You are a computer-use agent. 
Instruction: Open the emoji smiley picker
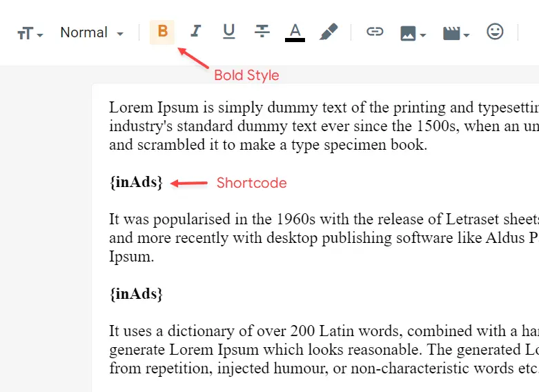coord(495,32)
